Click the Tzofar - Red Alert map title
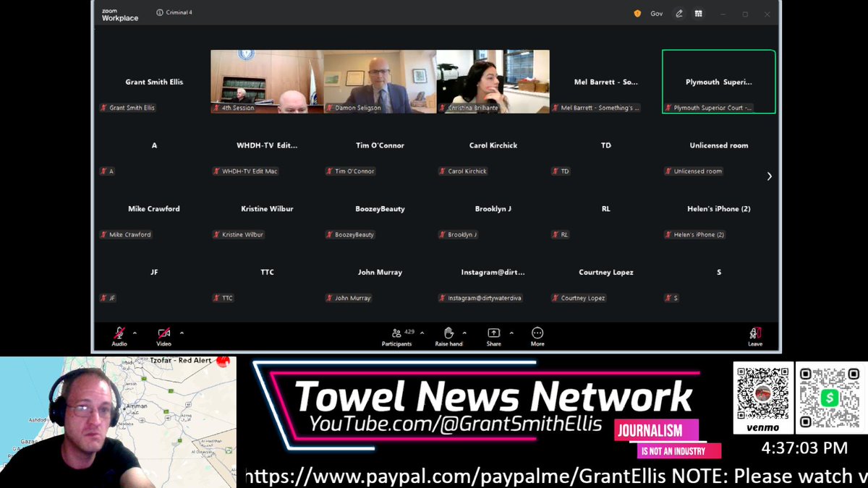Image resolution: width=868 pixels, height=488 pixels. [x=179, y=360]
